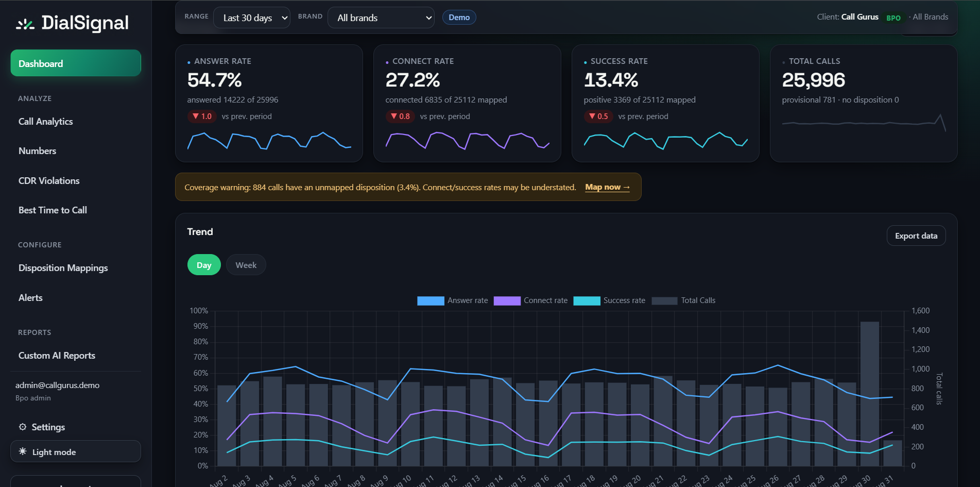
Task: Toggle the Connect rate legend swatch
Action: click(x=507, y=300)
